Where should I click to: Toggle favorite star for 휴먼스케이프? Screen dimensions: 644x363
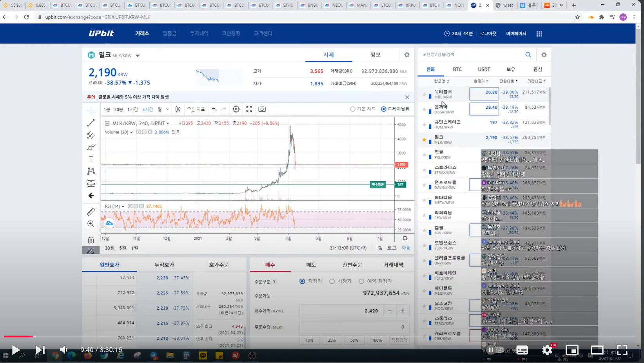(424, 125)
